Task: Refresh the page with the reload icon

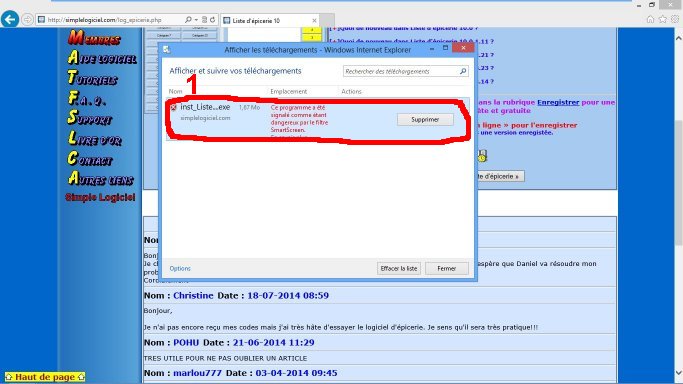Action: point(213,20)
